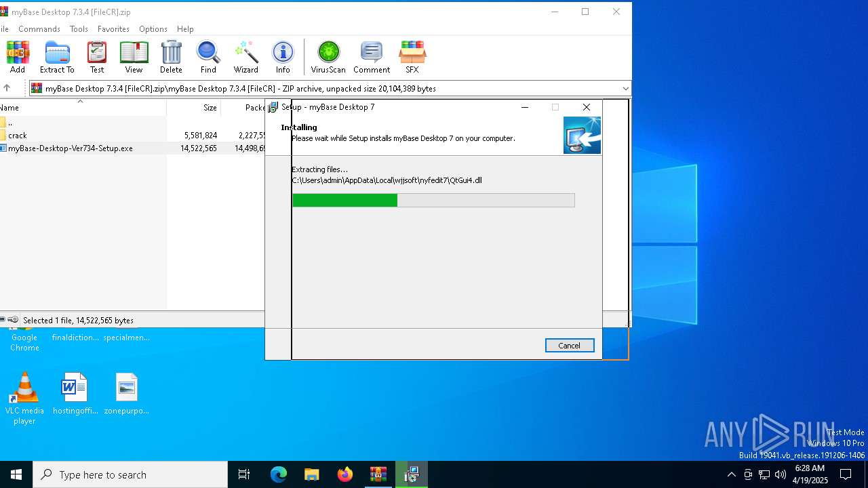Open VLC media player desktop shortcut
The width and height of the screenshot is (868, 488).
coord(24,399)
